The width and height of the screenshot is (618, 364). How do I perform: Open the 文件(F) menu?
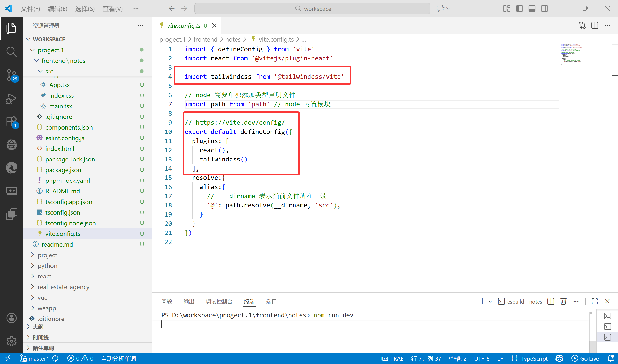[x=30, y=9]
